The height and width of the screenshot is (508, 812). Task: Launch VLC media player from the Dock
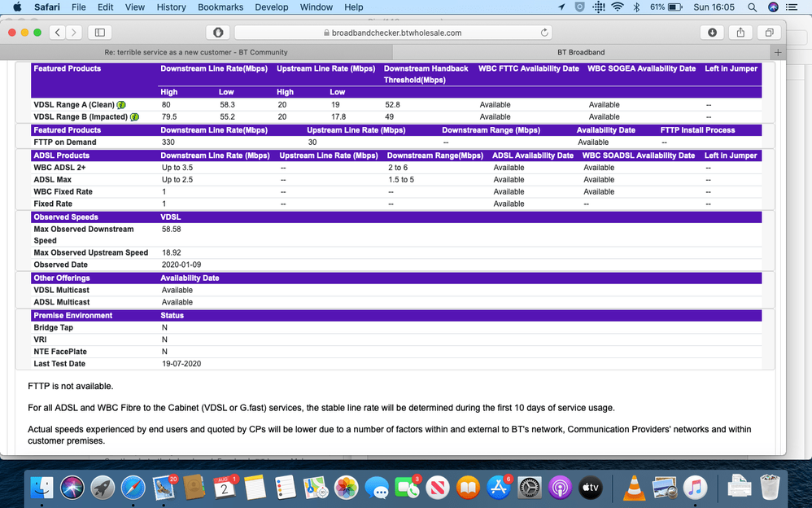(635, 488)
